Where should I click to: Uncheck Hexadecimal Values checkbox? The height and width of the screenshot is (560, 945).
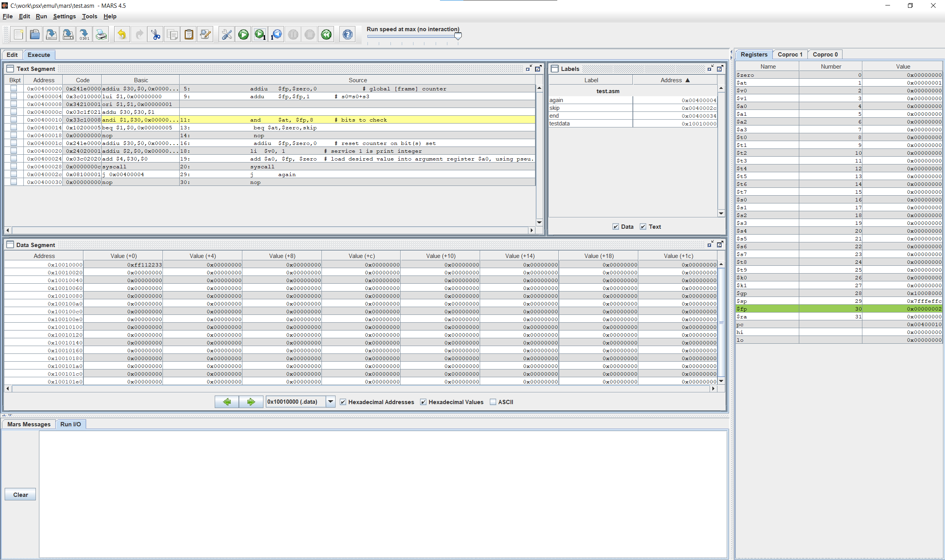click(423, 402)
